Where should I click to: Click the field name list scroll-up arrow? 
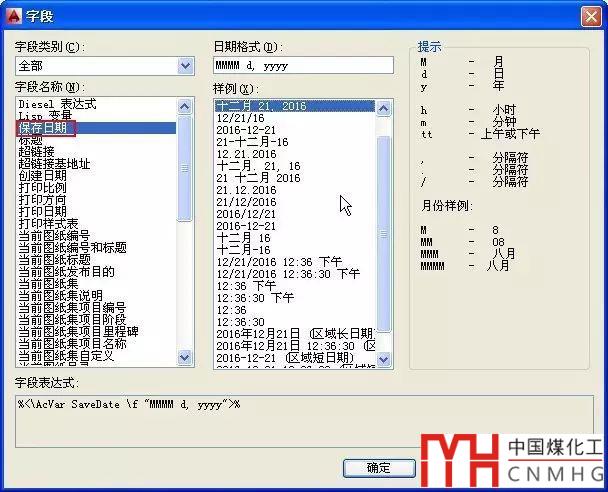point(185,105)
